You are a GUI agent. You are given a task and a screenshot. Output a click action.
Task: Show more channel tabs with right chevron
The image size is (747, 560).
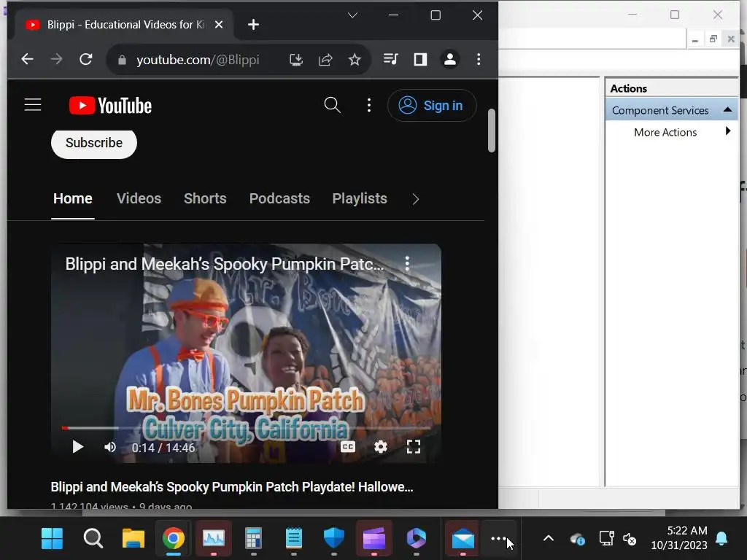click(415, 199)
